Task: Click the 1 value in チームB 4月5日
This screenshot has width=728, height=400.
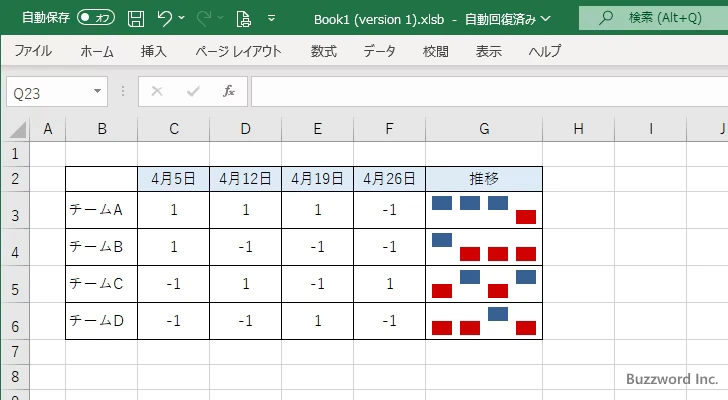Action: [174, 247]
